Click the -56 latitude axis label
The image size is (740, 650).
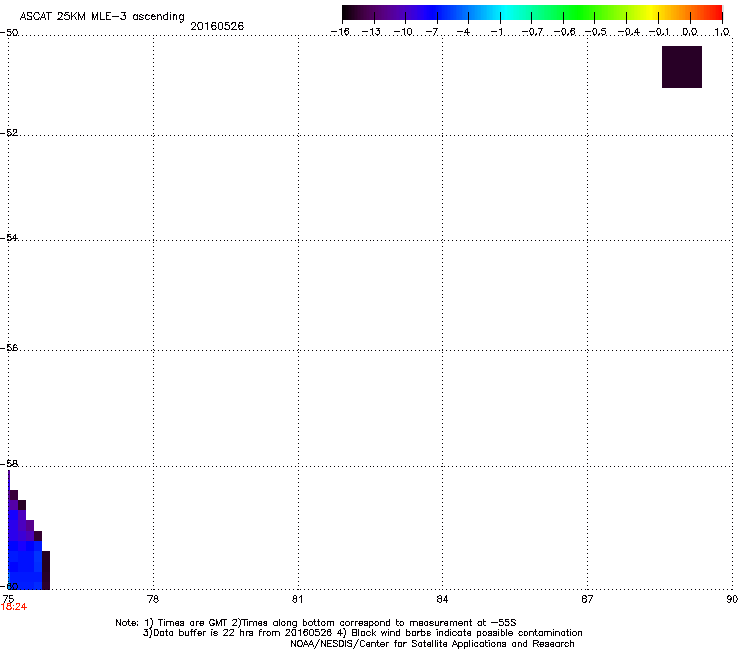9,347
